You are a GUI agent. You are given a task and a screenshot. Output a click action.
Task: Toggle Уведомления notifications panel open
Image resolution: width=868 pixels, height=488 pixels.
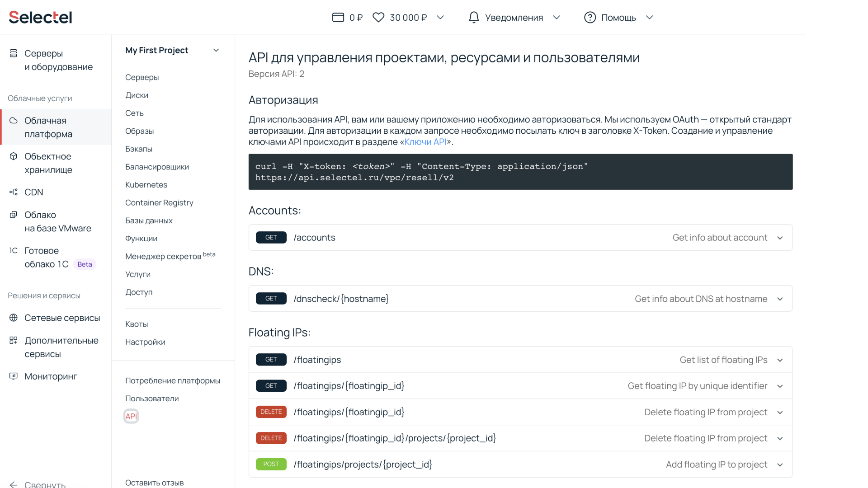pos(514,17)
